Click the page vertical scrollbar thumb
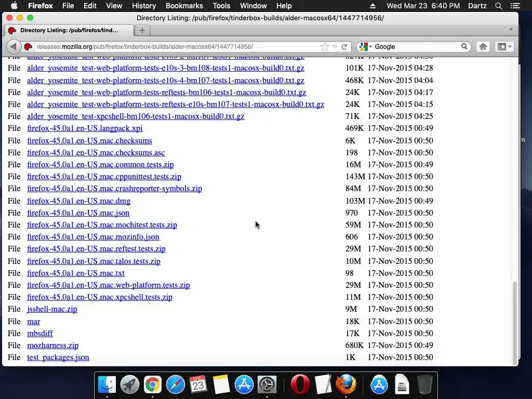 (x=515, y=323)
